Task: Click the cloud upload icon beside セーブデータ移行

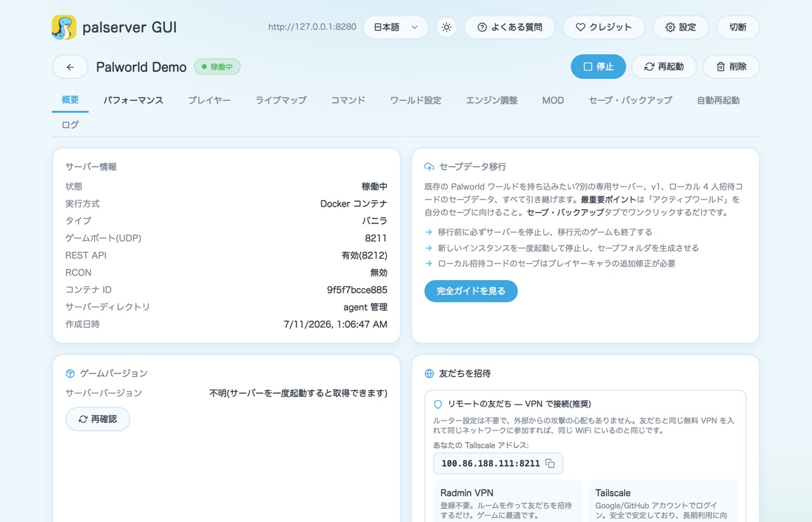Action: point(429,167)
